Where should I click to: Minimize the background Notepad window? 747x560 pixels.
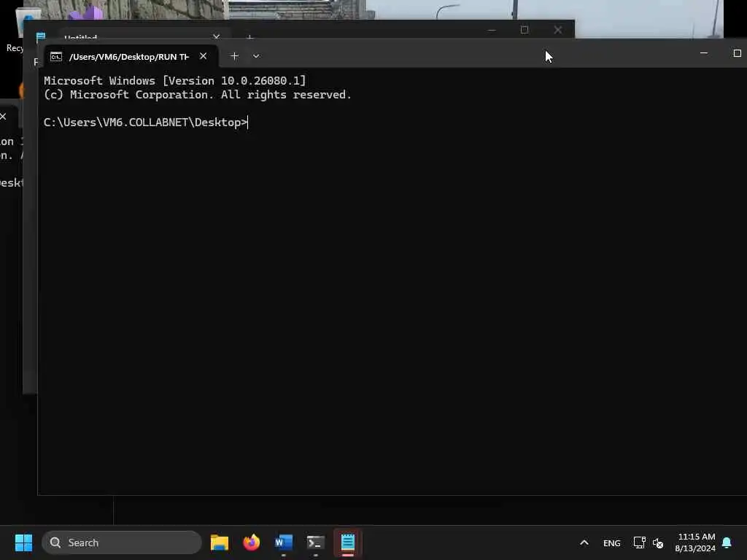492,30
